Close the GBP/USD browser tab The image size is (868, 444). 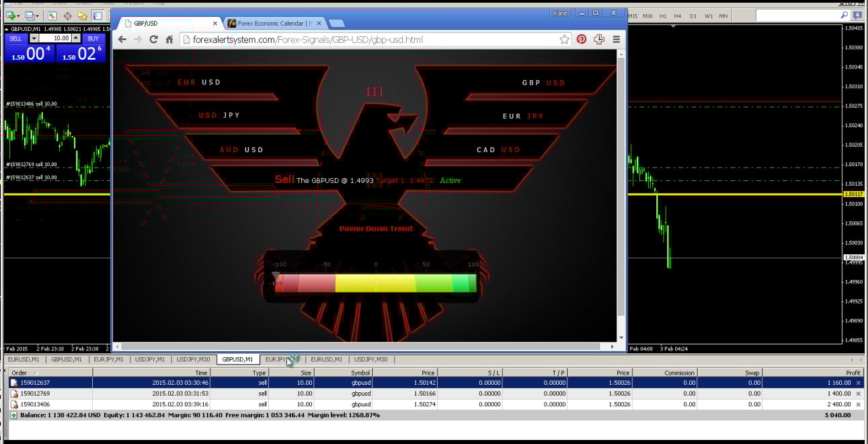pyautogui.click(x=214, y=24)
